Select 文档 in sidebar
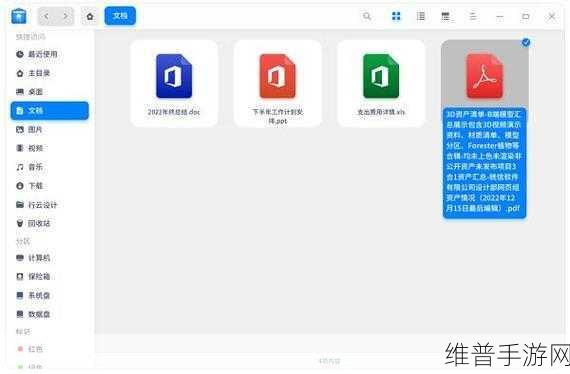Viewport: 570px width, 374px height. (50, 110)
